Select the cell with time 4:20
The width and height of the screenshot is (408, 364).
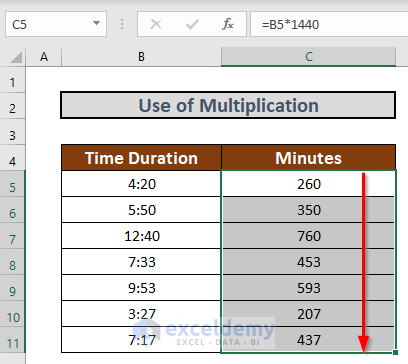pyautogui.click(x=141, y=184)
